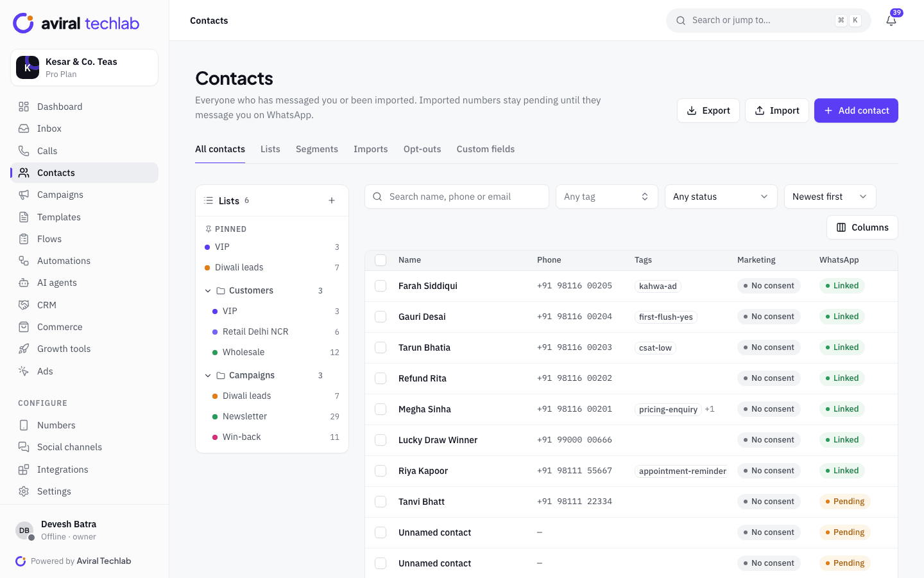Click the Export button
This screenshot has height=578, width=924.
click(x=708, y=110)
